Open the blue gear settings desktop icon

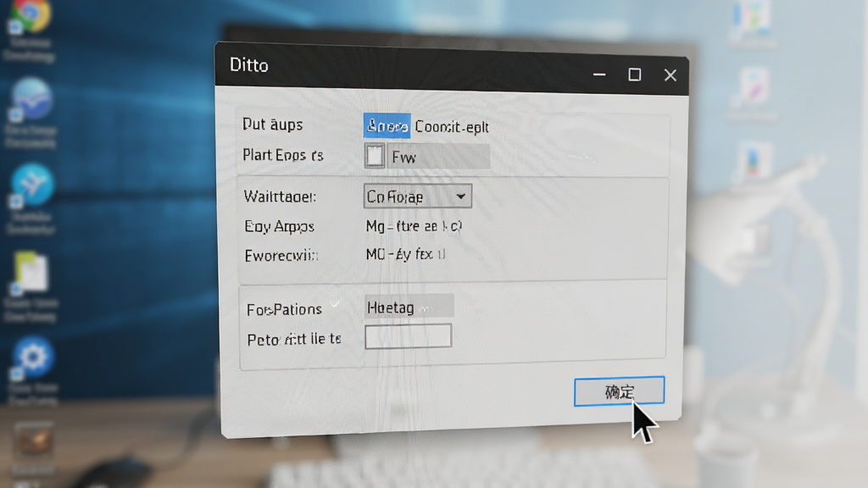[x=33, y=357]
